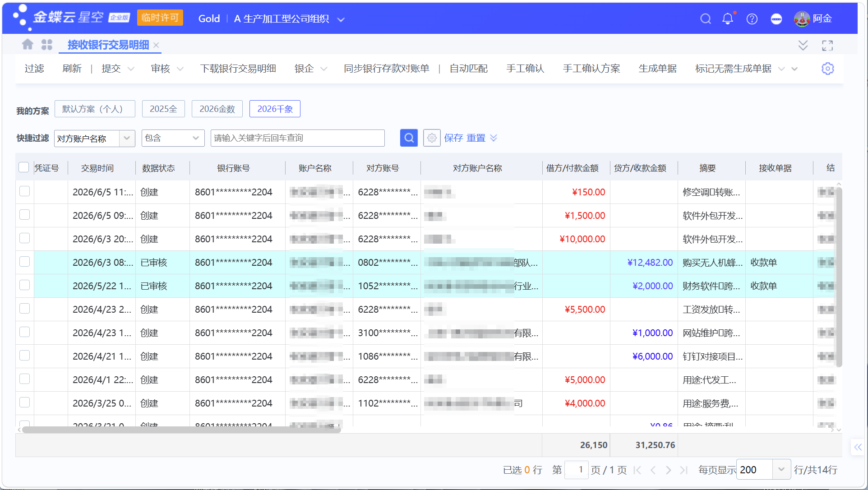Click 保存 filter link

click(453, 138)
